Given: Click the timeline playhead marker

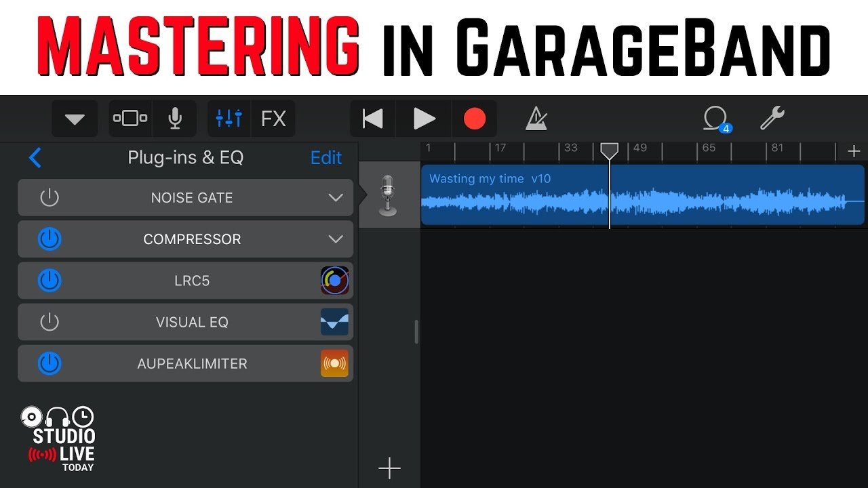Looking at the screenshot, I should [610, 151].
